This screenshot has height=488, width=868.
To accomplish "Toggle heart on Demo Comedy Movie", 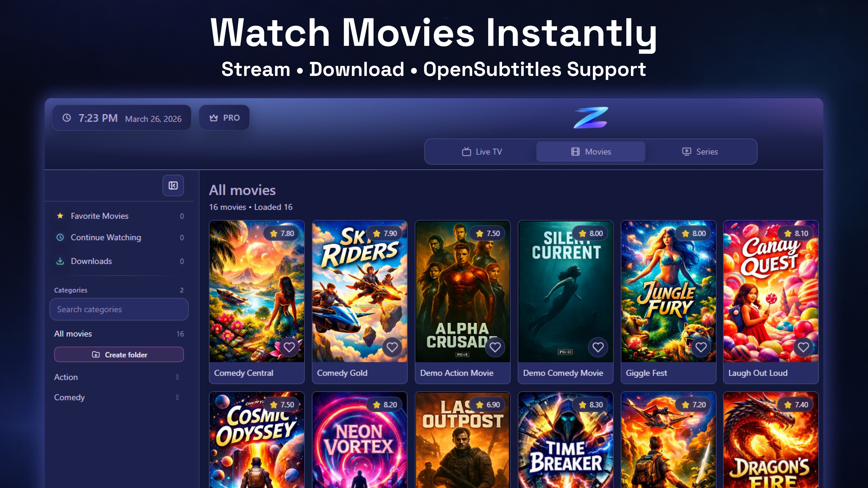I will pos(598,347).
